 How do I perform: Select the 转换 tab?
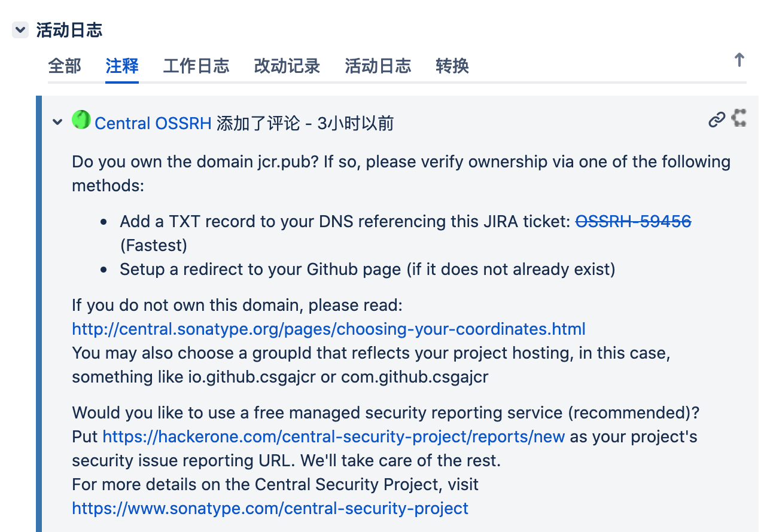(x=452, y=66)
